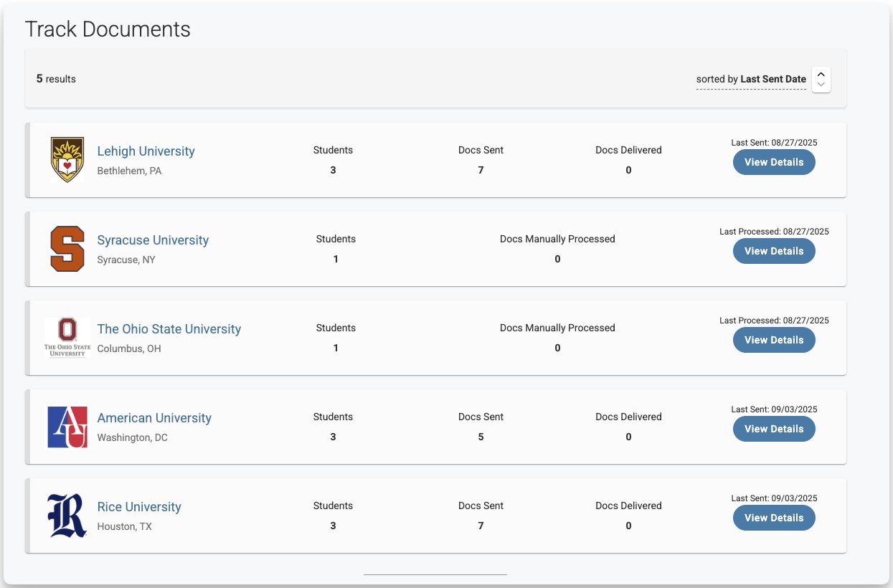Click 'Bethlehem, PA' location text
893x588 pixels.
[x=129, y=171]
